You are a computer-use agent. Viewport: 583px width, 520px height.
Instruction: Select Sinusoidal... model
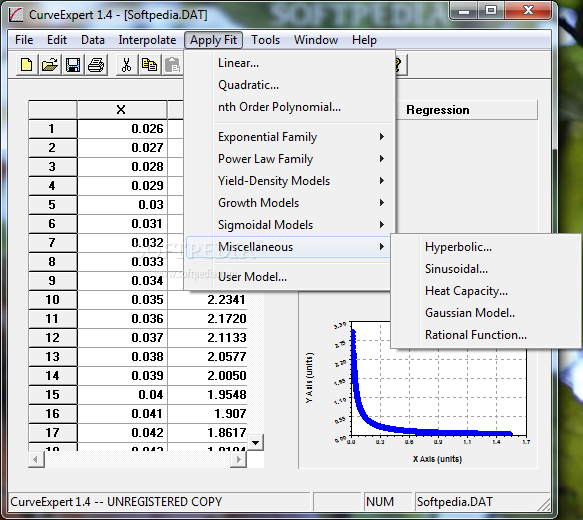486,269
